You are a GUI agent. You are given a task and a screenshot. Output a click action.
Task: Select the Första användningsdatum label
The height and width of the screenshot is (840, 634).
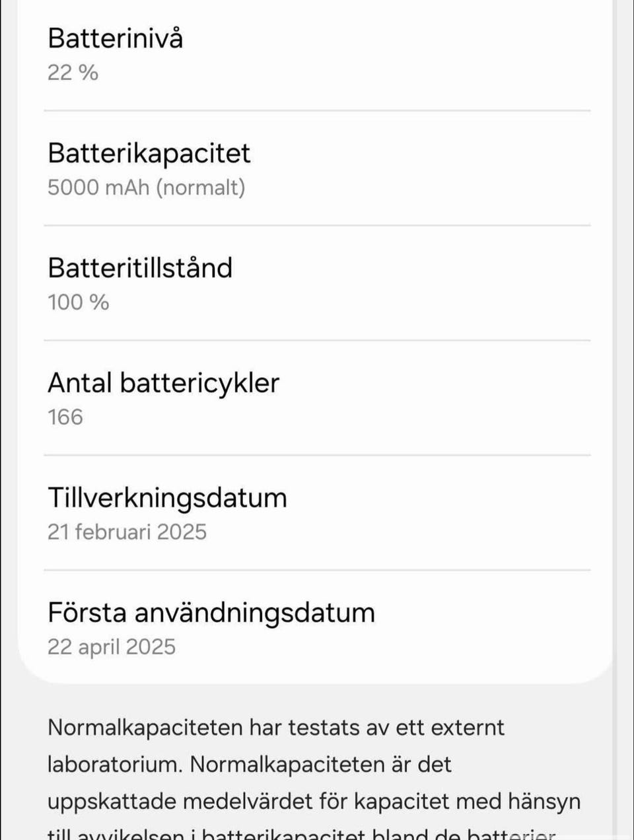click(211, 613)
